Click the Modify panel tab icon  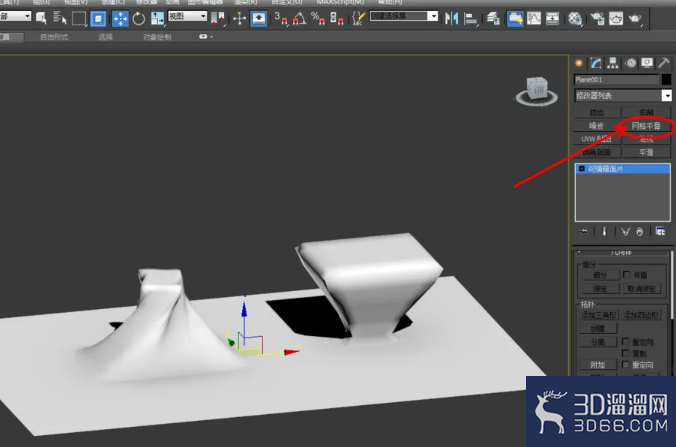tap(596, 63)
